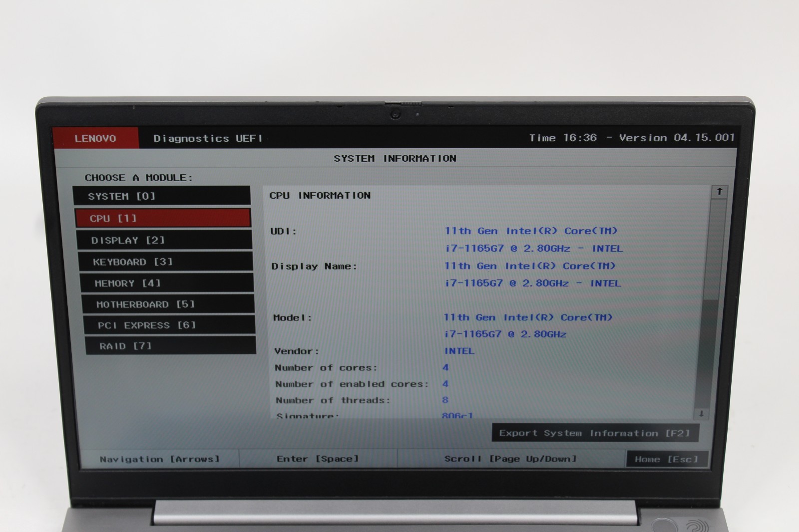Click the Vendor value INTEL

459,351
